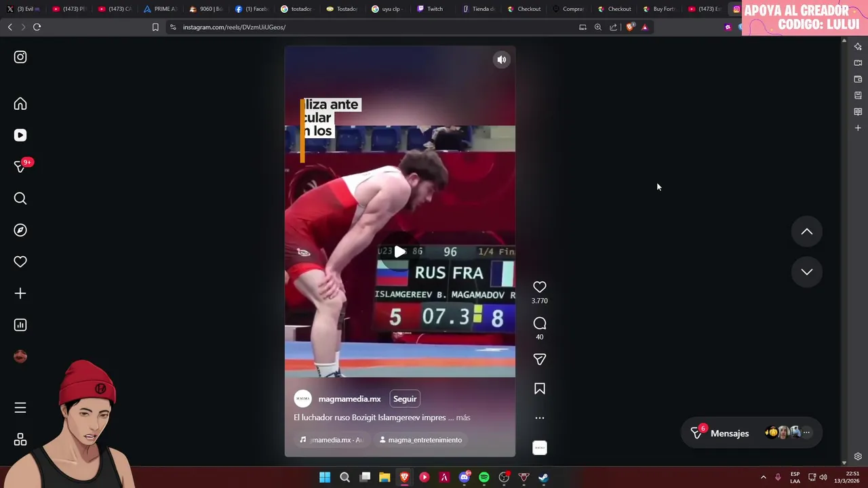Open the profile avatar in sidebar

[x=20, y=357]
